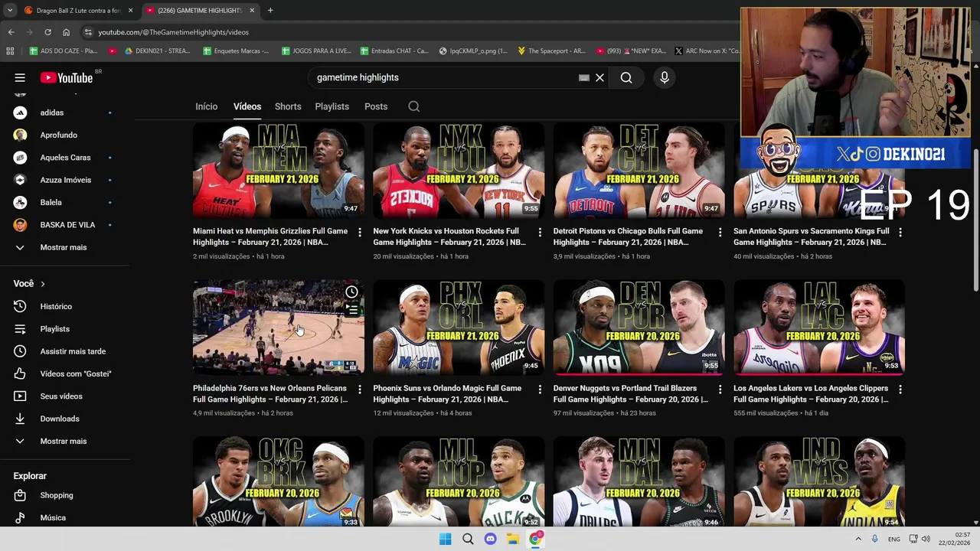Add 76ers vs Pelicans video to Watch Later
980x551 pixels.
tap(351, 292)
